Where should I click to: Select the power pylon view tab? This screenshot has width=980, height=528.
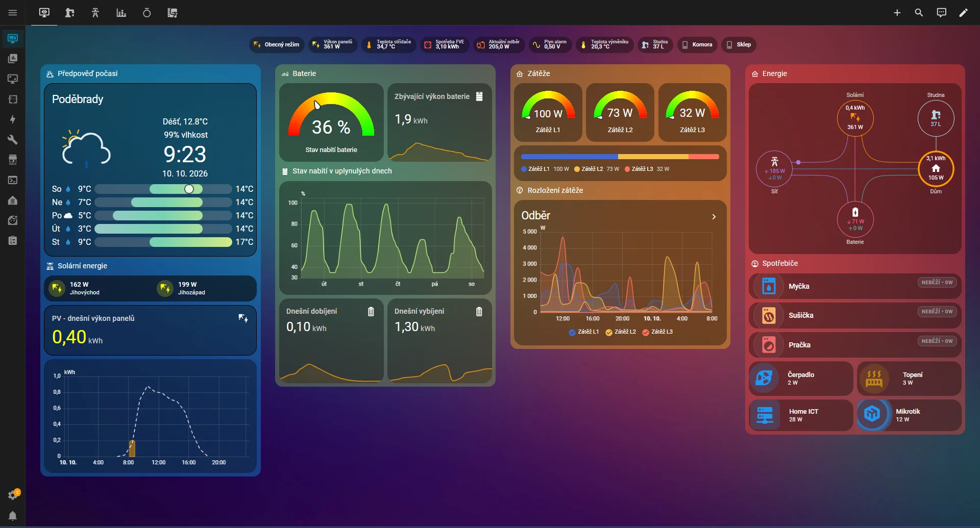[95, 13]
